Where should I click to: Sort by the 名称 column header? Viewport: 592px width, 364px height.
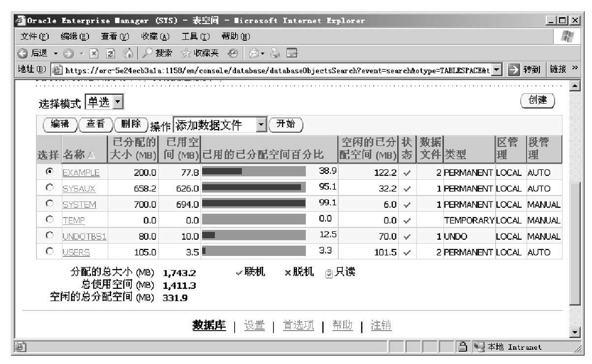point(79,155)
